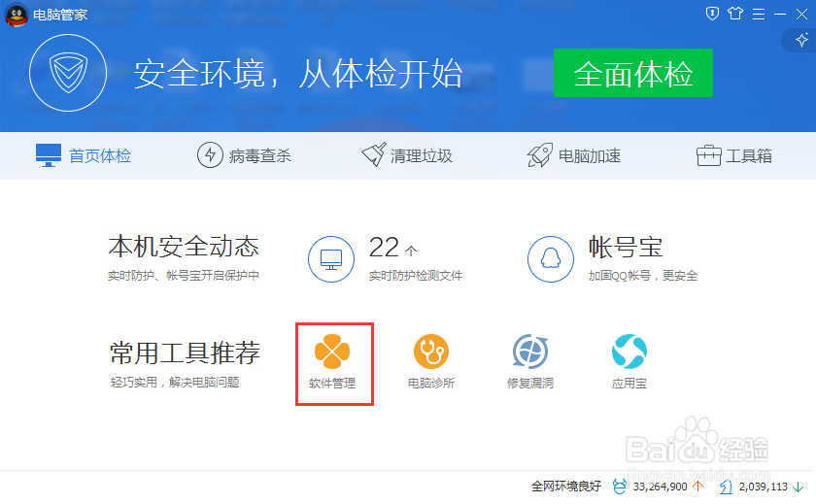
Task: Open the 修复漏洞 icon
Action: point(530,352)
